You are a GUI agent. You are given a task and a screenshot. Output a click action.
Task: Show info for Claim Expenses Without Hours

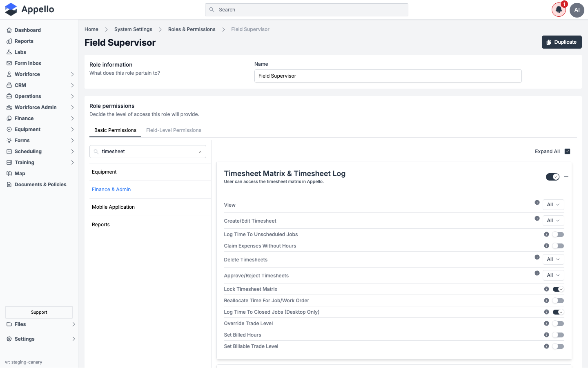coord(546,246)
